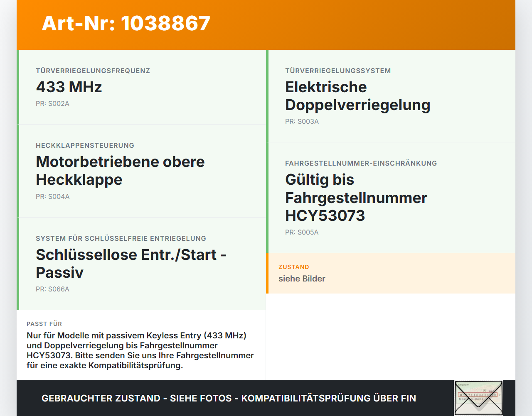Select Motorbetriebene obere Heckklappe value
The width and height of the screenshot is (532, 416).
pyautogui.click(x=120, y=171)
